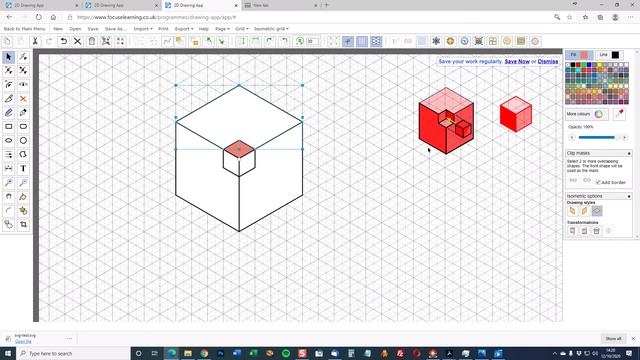Click Show all downloads button

point(613,338)
